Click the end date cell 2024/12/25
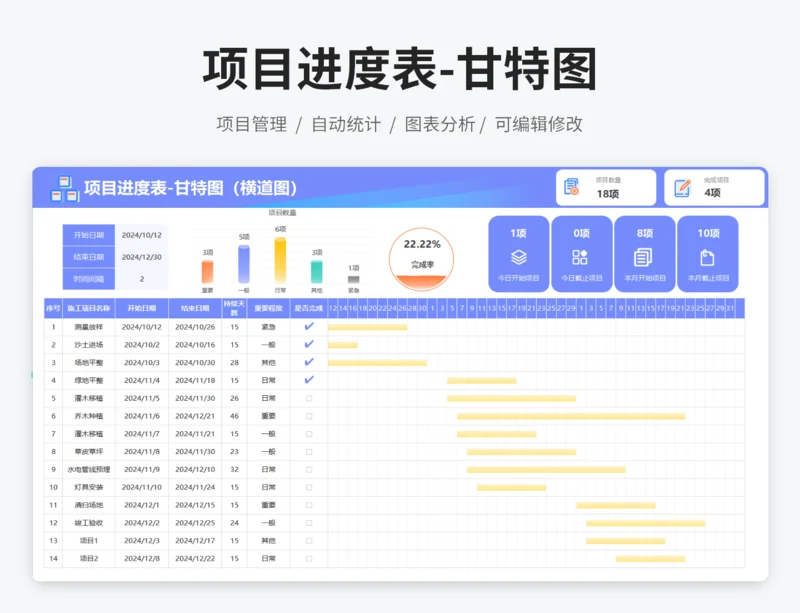800x613 pixels. coord(195,523)
